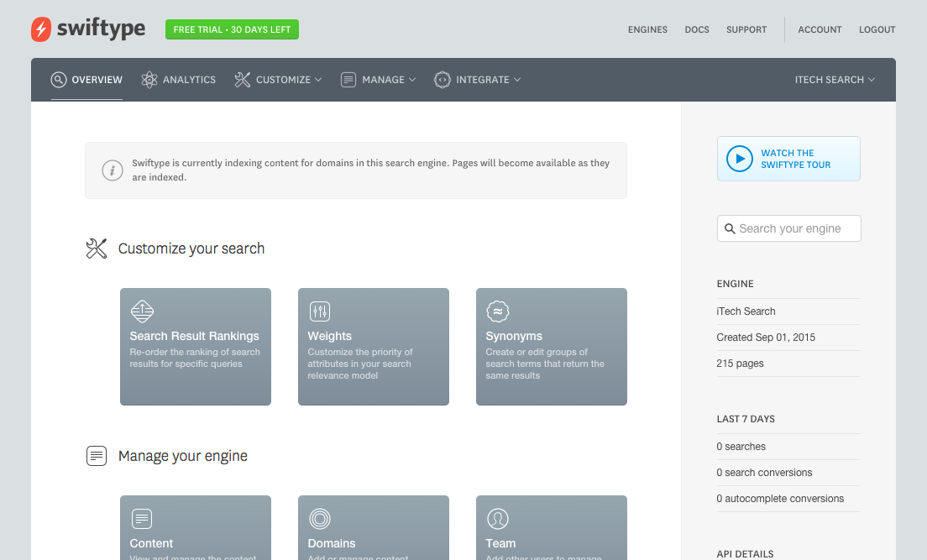Click the Domains concentric circles icon
Viewport: 927px width, 560px height.
(x=320, y=519)
